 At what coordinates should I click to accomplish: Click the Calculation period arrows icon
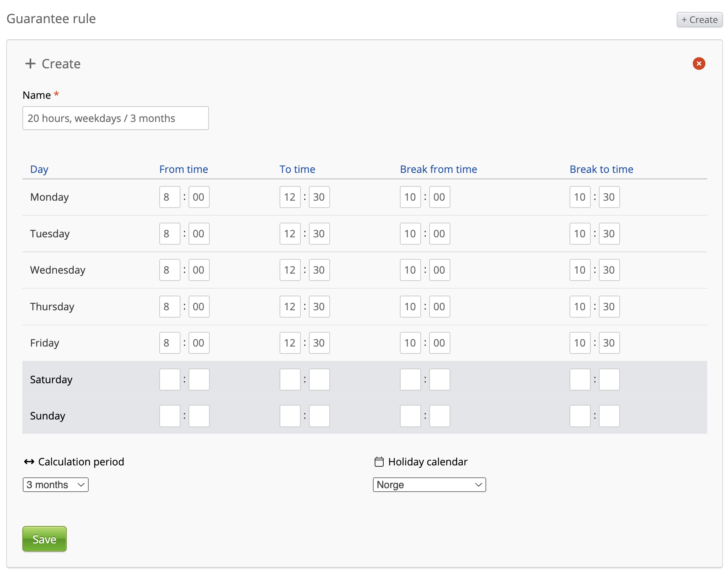point(29,462)
